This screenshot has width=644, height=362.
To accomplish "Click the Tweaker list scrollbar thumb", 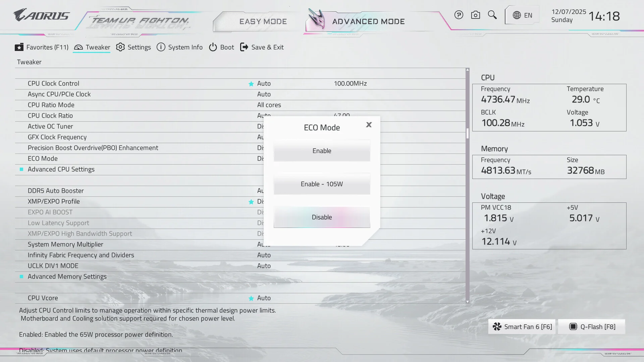I will tap(467, 133).
